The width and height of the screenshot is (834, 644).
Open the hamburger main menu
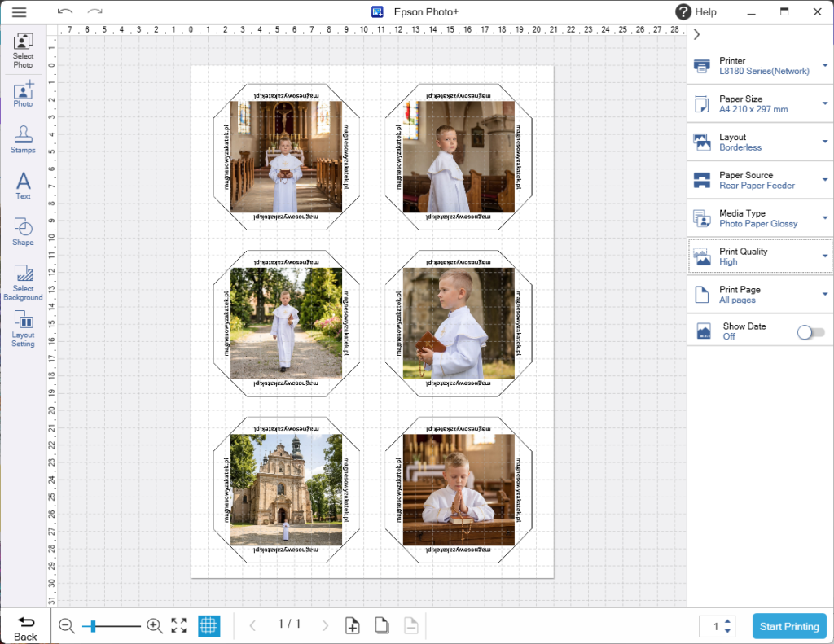[x=19, y=12]
